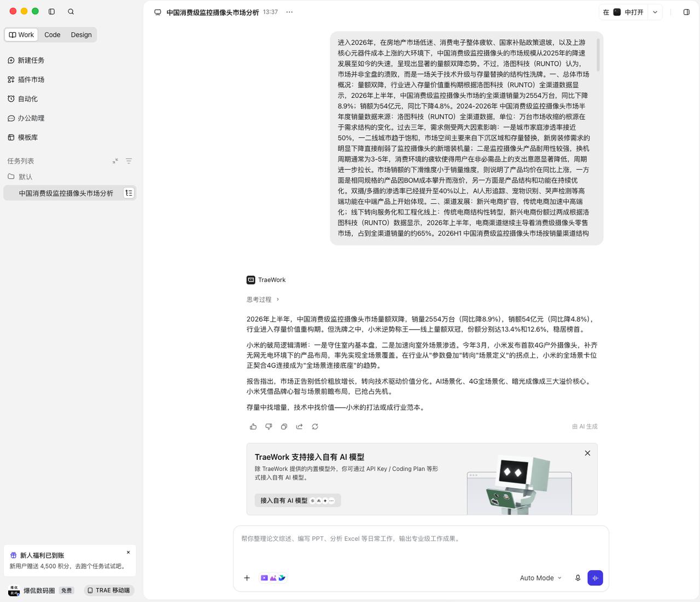
Task: Click the purple voice send button
Action: tap(595, 578)
